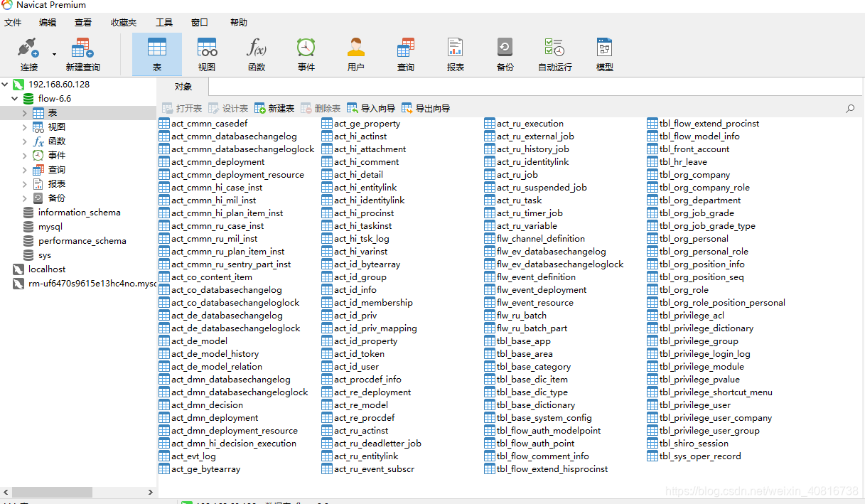Viewport: 865px width, 504px height.
Task: Expand the 视图 node in the tree
Action: point(25,127)
